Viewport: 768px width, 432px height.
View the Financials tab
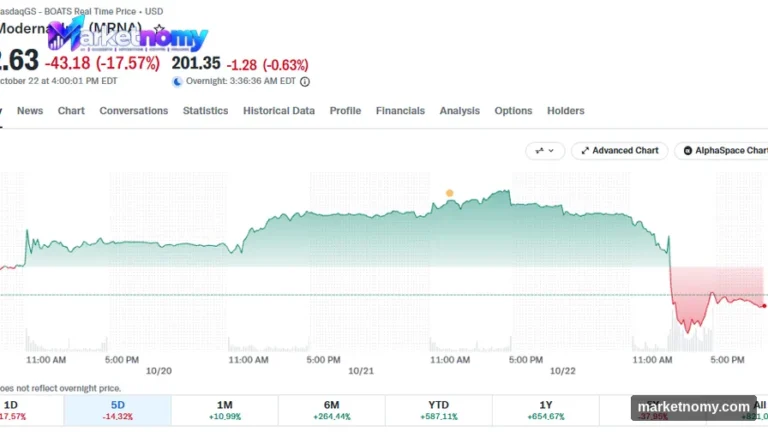pyautogui.click(x=400, y=111)
